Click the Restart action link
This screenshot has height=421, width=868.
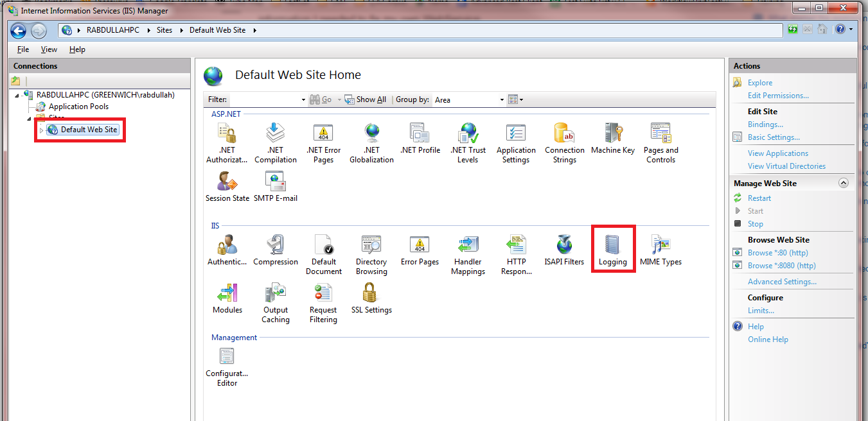tap(759, 198)
